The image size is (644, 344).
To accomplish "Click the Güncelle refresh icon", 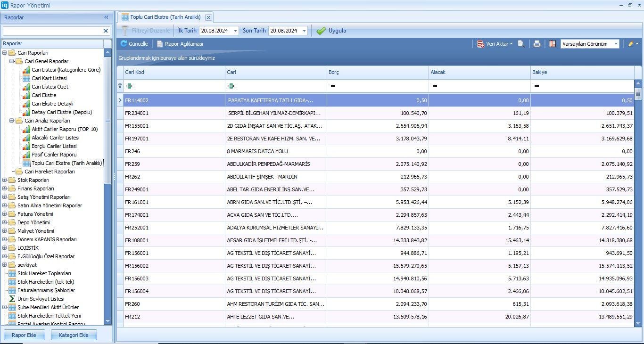I will [x=124, y=44].
